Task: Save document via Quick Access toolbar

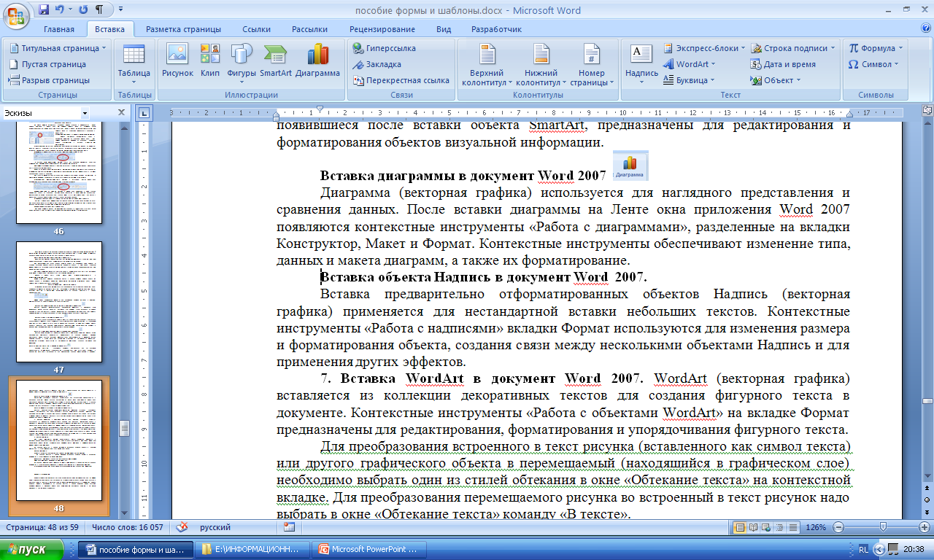Action: coord(44,11)
